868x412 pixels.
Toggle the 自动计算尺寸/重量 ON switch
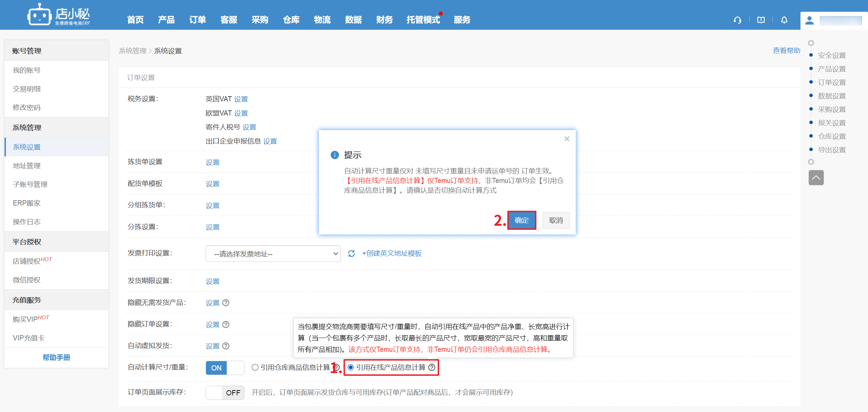225,368
